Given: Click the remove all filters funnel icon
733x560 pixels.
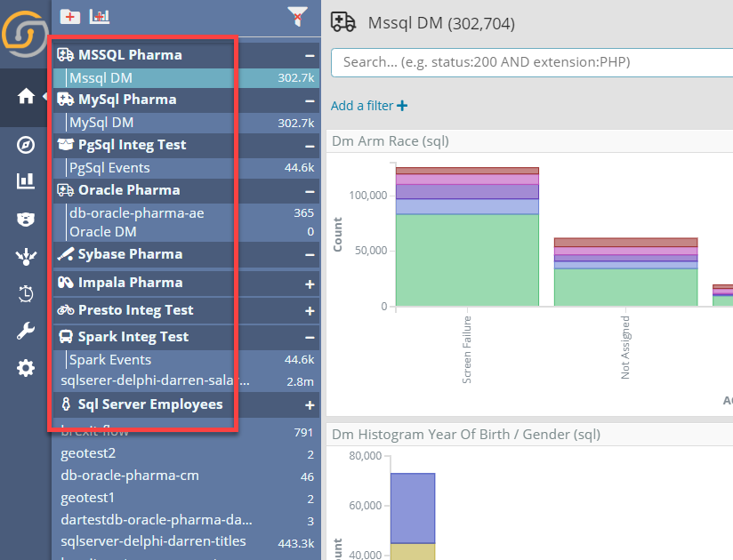Looking at the screenshot, I should point(297,17).
